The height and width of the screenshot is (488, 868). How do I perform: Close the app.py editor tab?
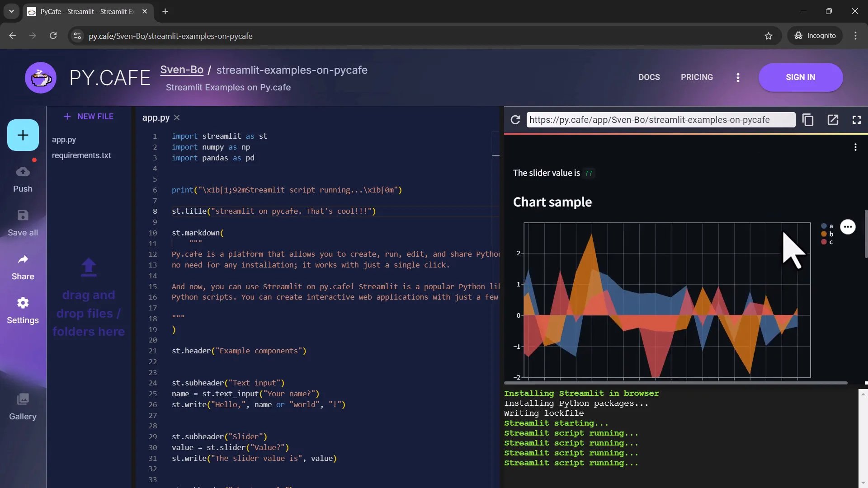[x=177, y=117]
